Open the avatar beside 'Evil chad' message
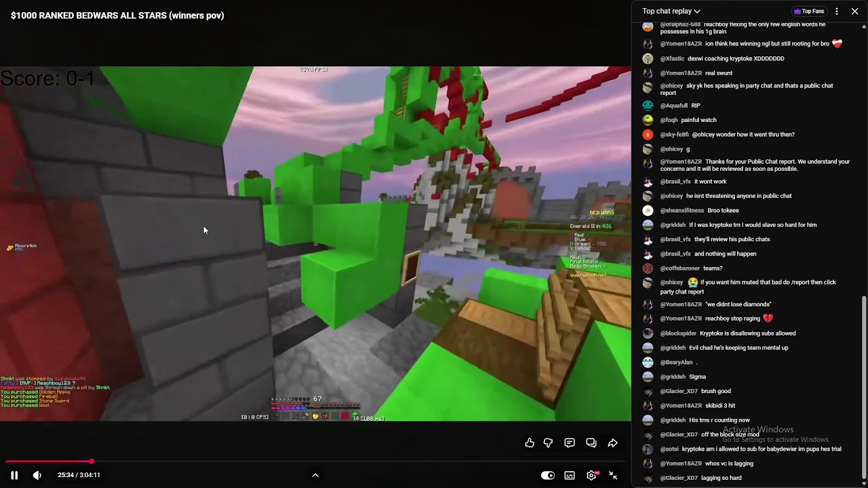This screenshot has width=868, height=488. pos(648,348)
